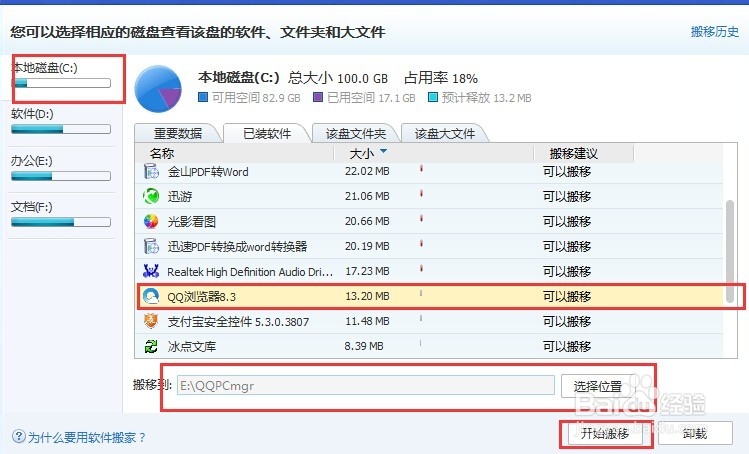The height and width of the screenshot is (454, 749).
Task: Click the question mark help icon
Action: 19,436
